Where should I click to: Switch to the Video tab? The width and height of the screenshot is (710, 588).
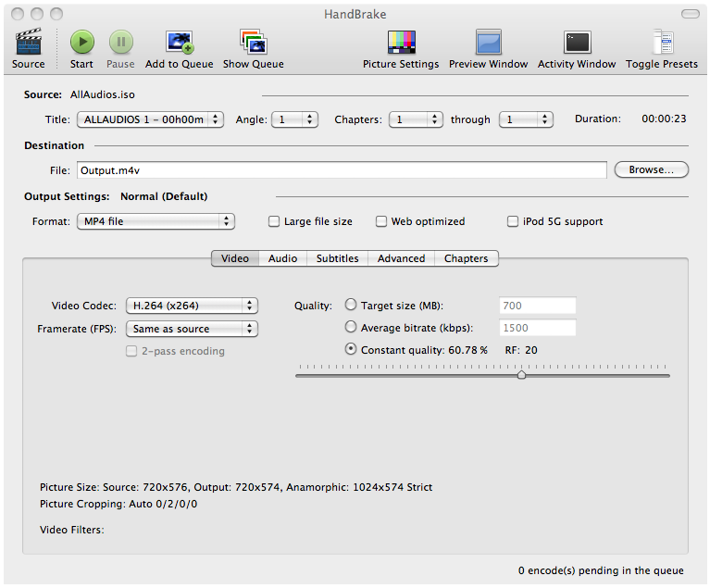pos(235,258)
